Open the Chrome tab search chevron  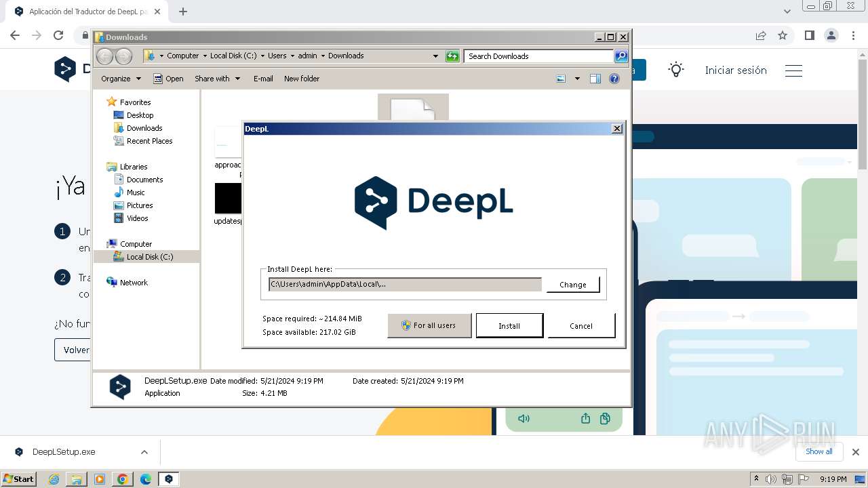pos(787,12)
